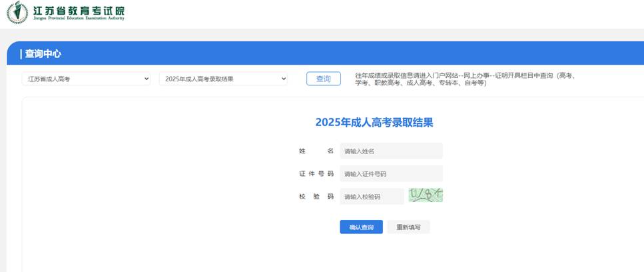This screenshot has width=644, height=272.
Task: Reset the form with 重新填写
Action: [x=408, y=227]
